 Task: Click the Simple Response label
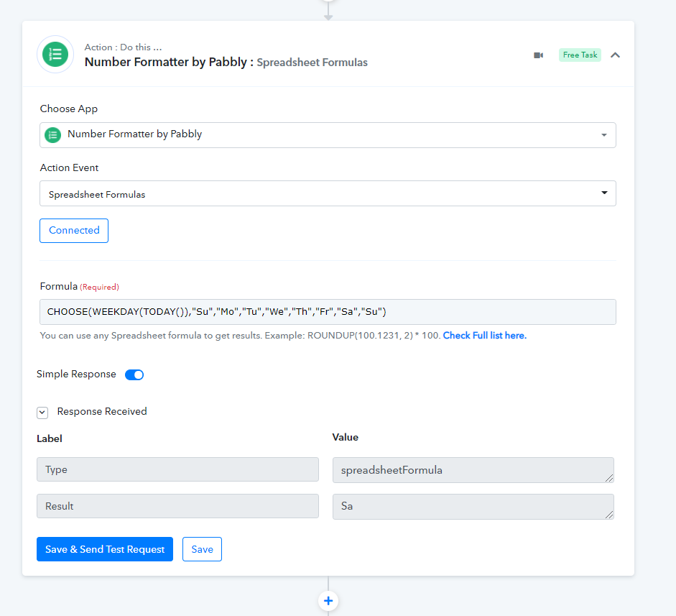coord(76,374)
